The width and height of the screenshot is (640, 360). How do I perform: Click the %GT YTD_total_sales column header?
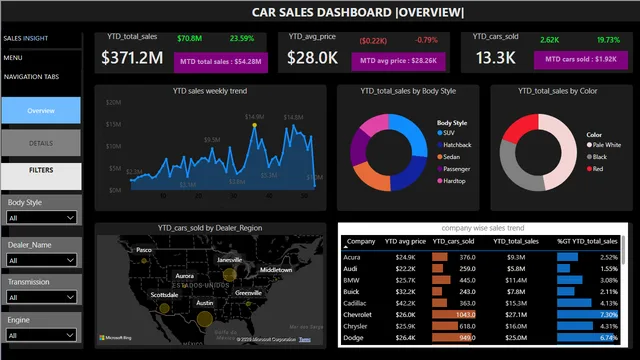point(587,241)
